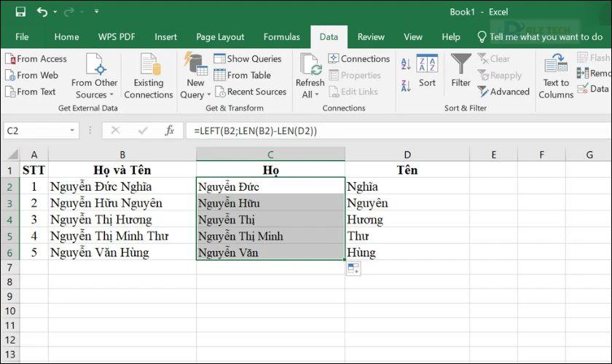Open Recent Sources
Viewport: 612px width, 364px height.
[x=251, y=92]
